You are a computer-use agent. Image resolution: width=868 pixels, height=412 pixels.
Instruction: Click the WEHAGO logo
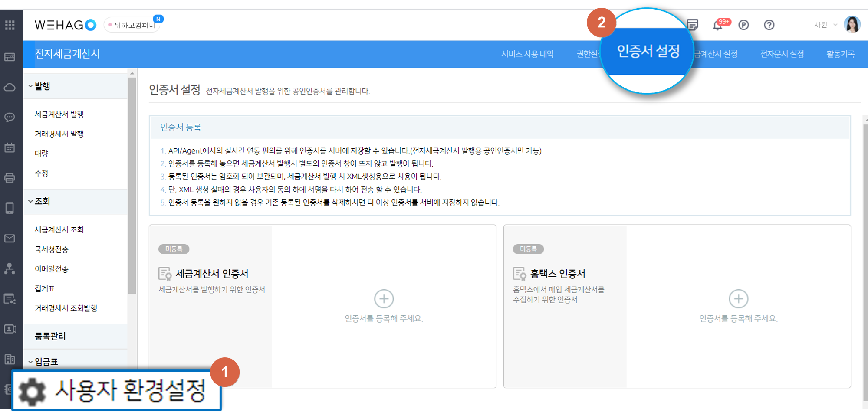point(66,25)
